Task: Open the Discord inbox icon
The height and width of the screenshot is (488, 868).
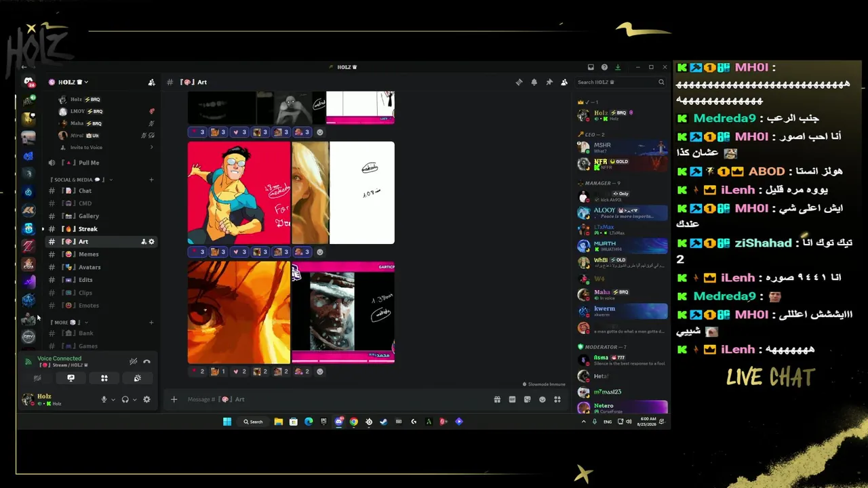Action: [x=591, y=67]
